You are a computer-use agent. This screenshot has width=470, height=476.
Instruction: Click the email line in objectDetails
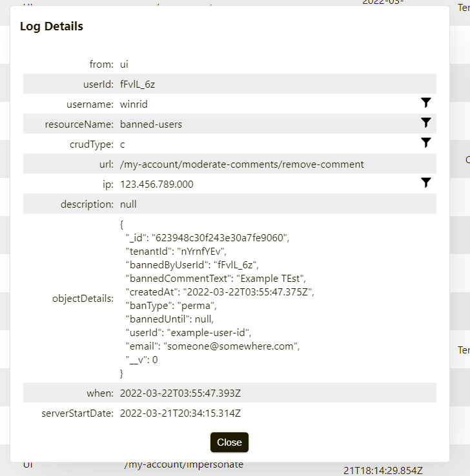(x=214, y=346)
